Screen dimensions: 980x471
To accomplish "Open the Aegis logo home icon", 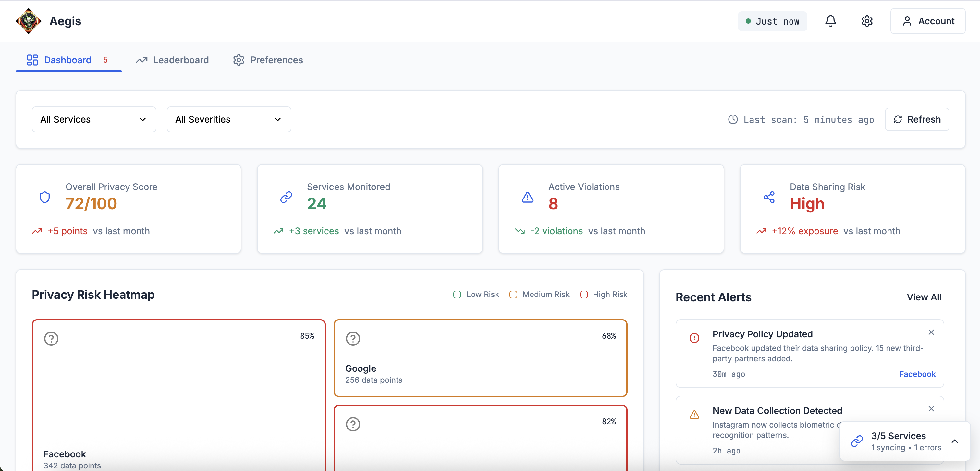I will [28, 21].
